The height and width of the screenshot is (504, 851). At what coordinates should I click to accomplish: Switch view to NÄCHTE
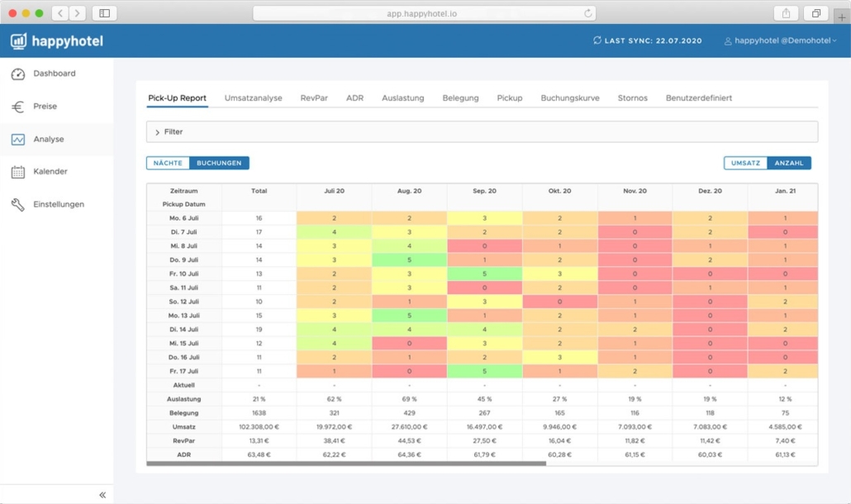click(167, 163)
